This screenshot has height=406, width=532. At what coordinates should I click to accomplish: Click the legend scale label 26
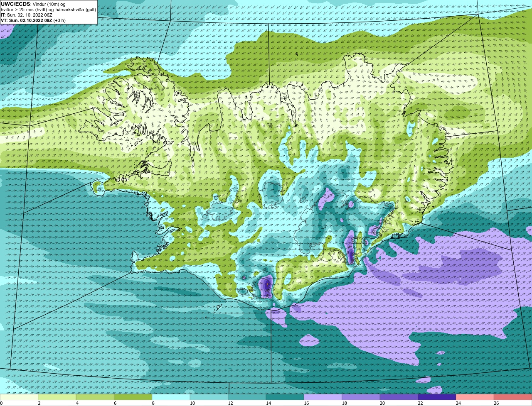(496, 403)
